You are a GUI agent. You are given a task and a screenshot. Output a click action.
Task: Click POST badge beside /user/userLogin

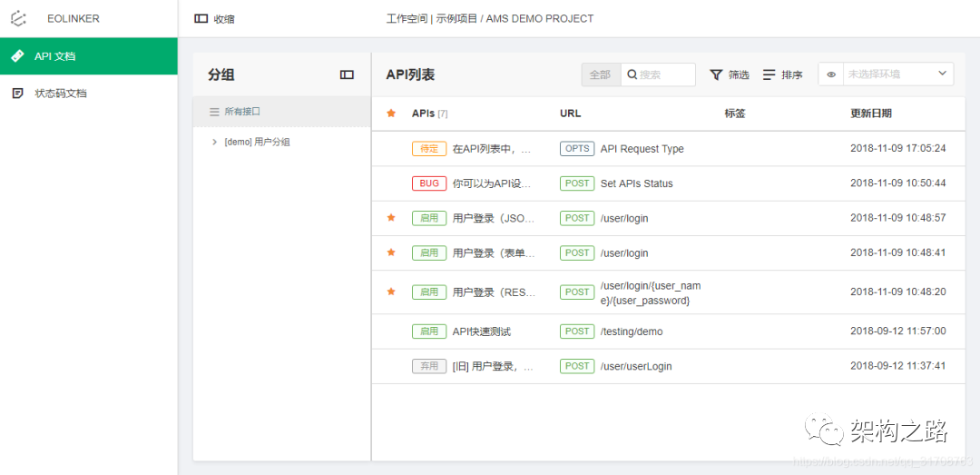577,366
